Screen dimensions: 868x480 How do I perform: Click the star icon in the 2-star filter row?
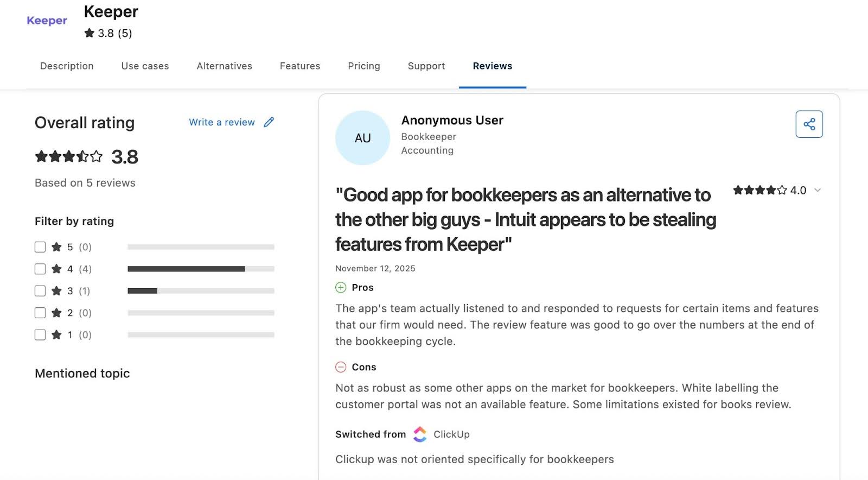click(x=56, y=313)
